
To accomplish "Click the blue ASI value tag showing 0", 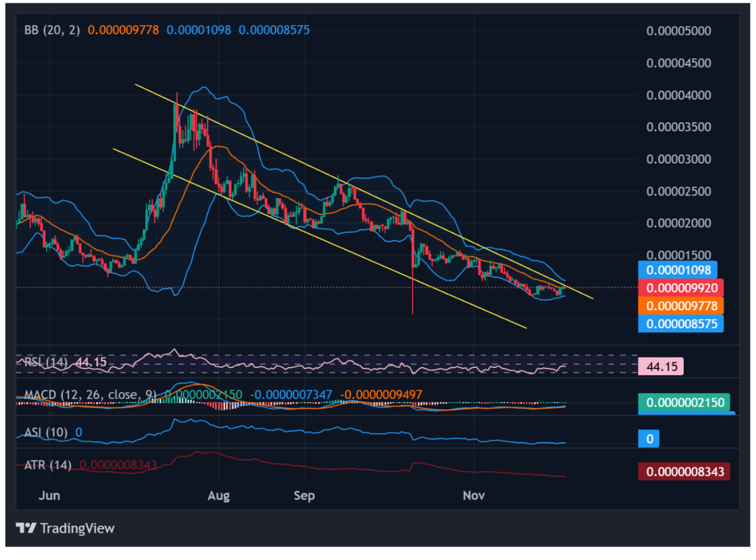I will 648,438.
